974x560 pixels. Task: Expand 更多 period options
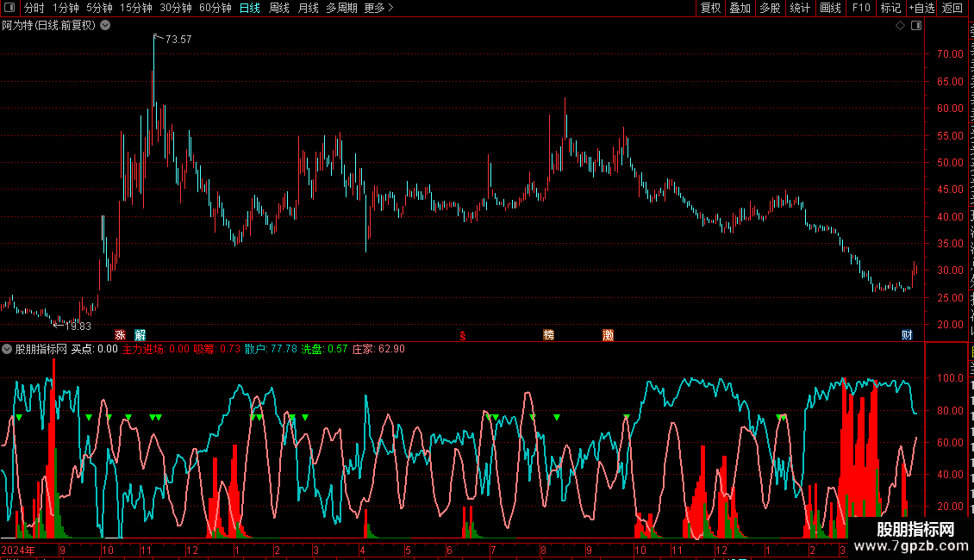378,8
